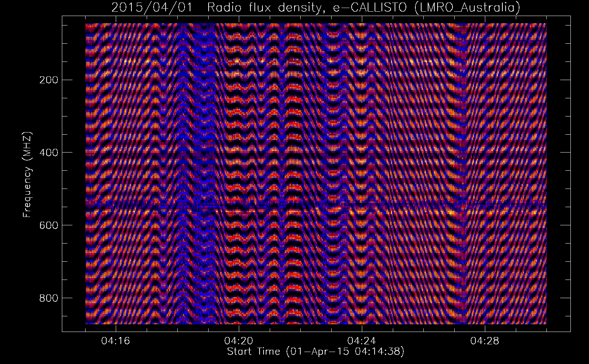Click the 'Start Time (01-Apr-15 04:14:38)' axis label
This screenshot has height=364, width=589.
coord(316,352)
